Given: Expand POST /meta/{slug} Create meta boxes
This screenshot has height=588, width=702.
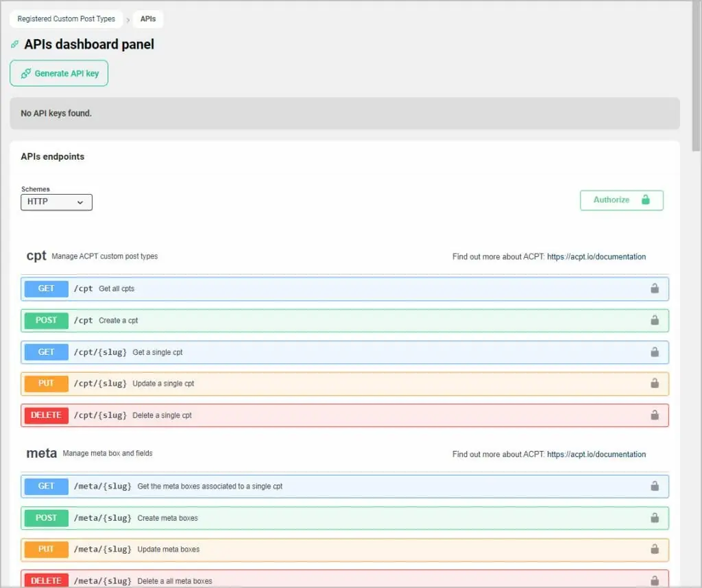Looking at the screenshot, I should pos(345,517).
